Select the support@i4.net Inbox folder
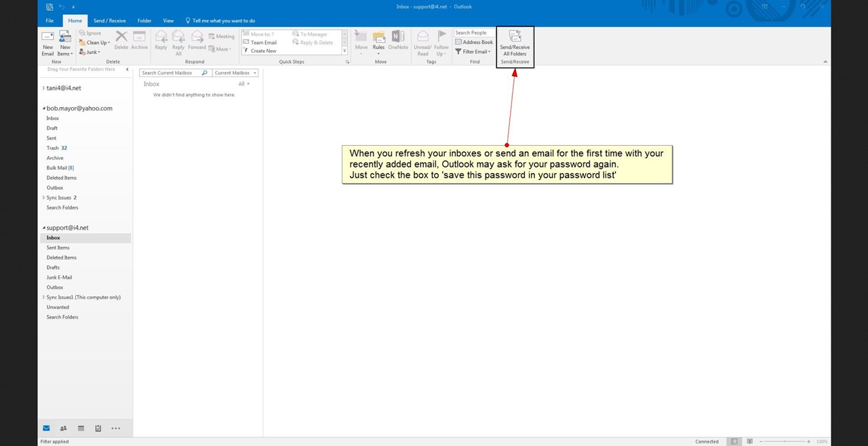The image size is (868, 446). (85, 238)
